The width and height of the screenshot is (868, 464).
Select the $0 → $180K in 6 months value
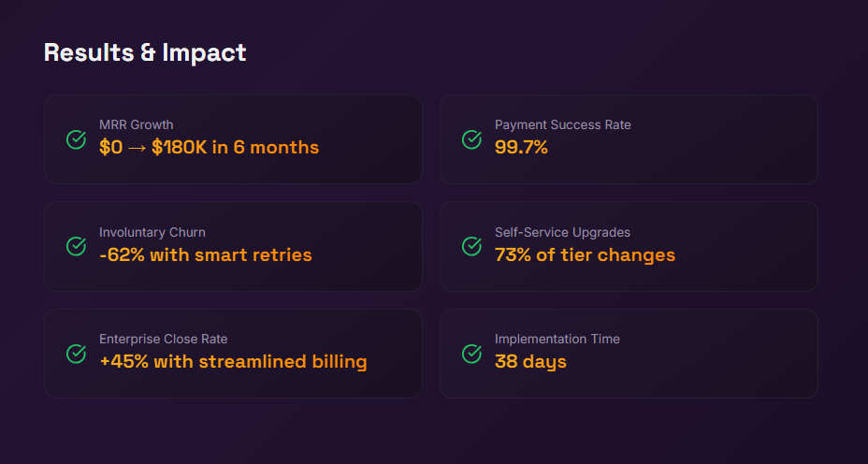209,147
